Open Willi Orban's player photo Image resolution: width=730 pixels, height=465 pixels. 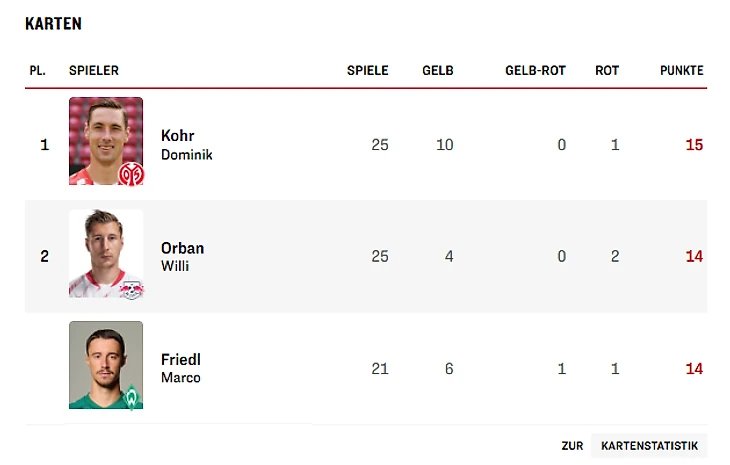106,253
